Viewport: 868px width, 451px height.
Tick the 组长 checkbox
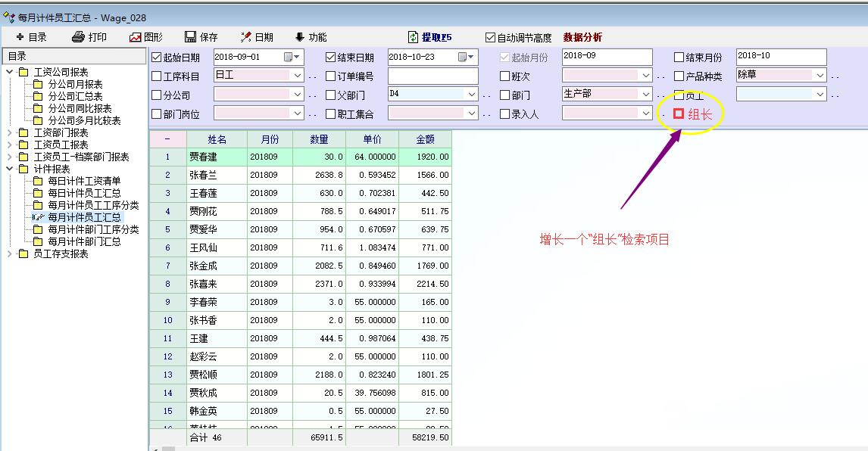click(x=679, y=114)
